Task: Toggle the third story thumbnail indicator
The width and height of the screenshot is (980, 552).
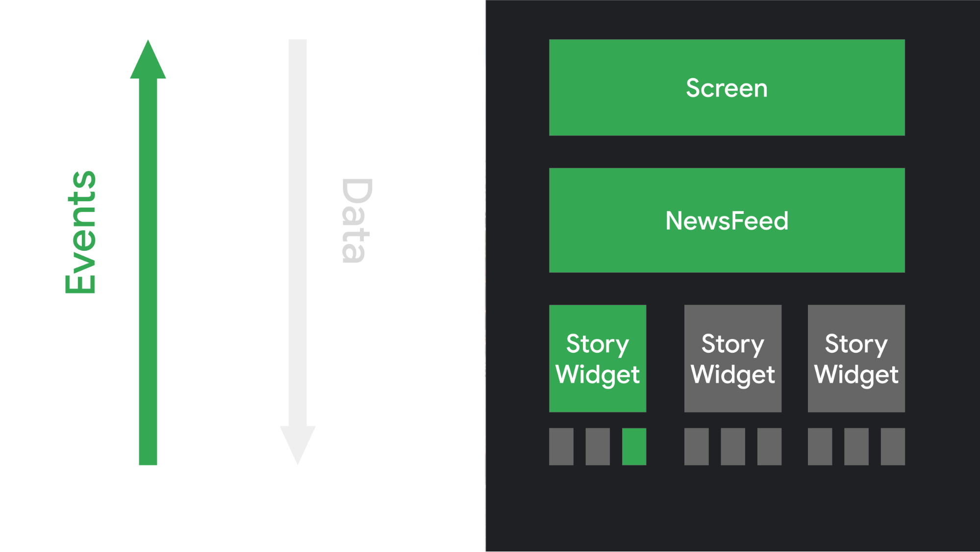Action: (x=633, y=448)
